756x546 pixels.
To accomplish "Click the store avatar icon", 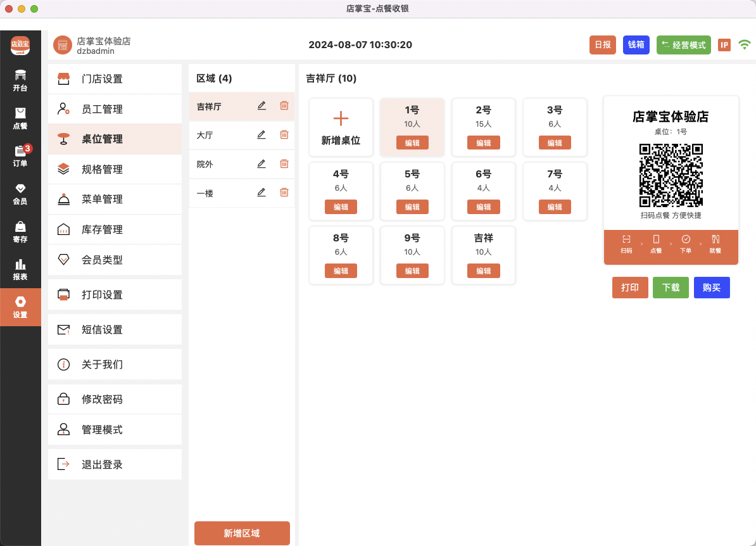I will [x=63, y=46].
